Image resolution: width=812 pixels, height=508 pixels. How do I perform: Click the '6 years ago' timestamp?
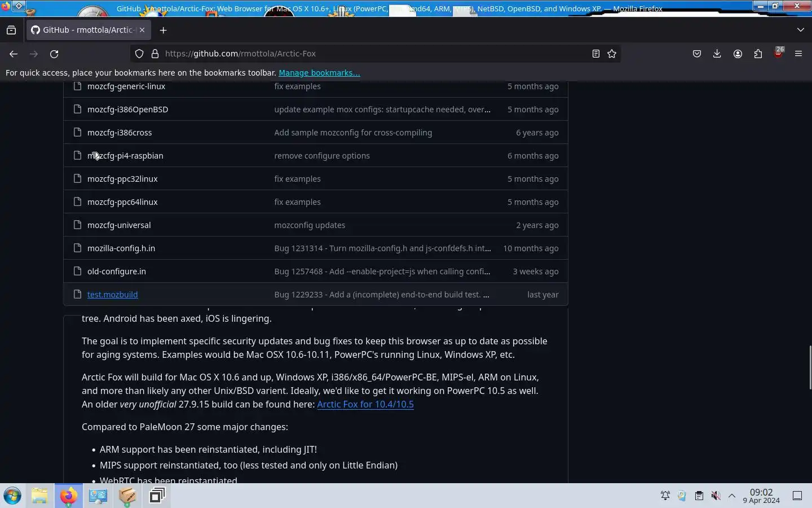point(537,133)
